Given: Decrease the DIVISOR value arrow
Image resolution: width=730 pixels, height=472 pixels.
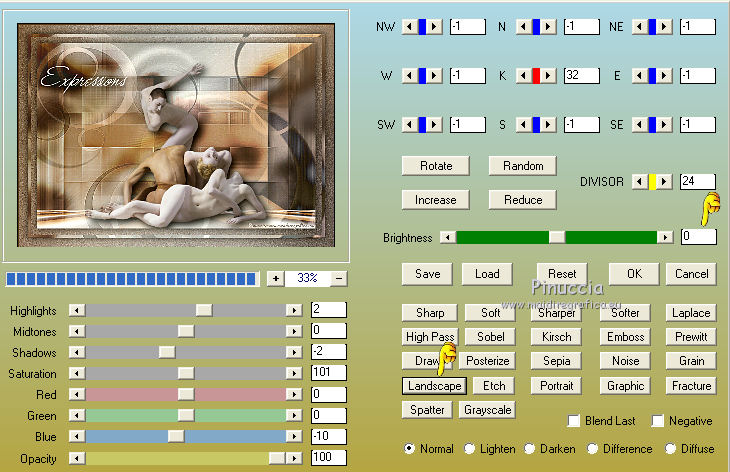Looking at the screenshot, I should point(640,181).
